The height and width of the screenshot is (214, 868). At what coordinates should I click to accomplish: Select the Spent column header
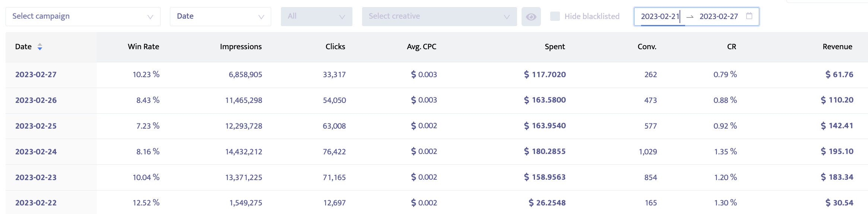tap(555, 47)
